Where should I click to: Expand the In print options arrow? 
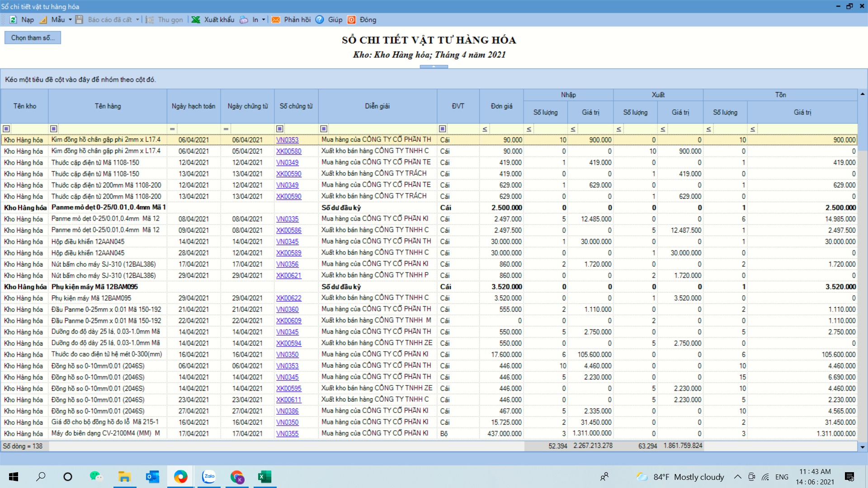(264, 20)
